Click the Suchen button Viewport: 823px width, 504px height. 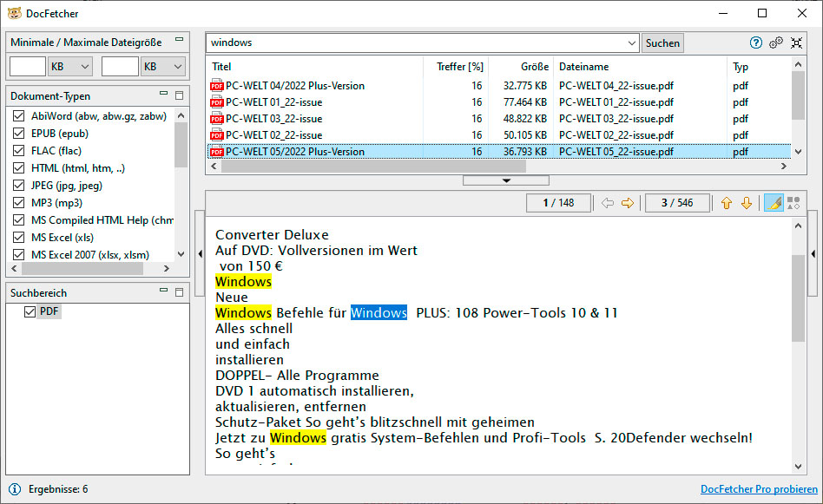[662, 43]
